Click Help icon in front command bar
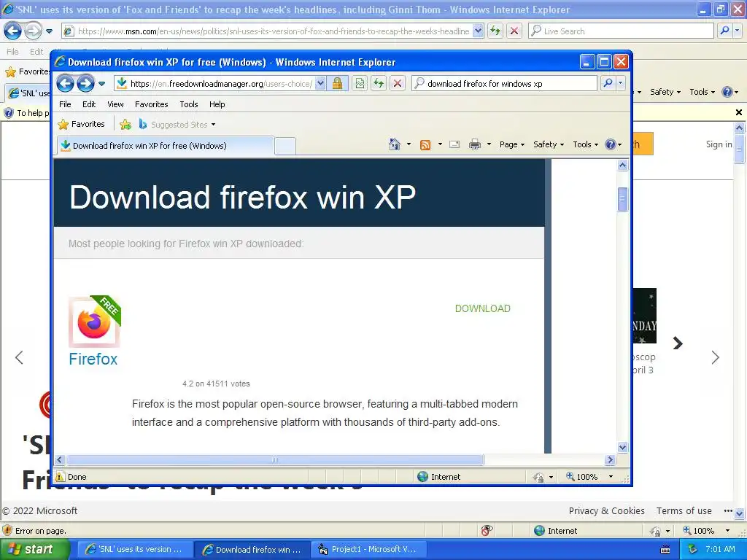The image size is (747, 560). tap(611, 144)
